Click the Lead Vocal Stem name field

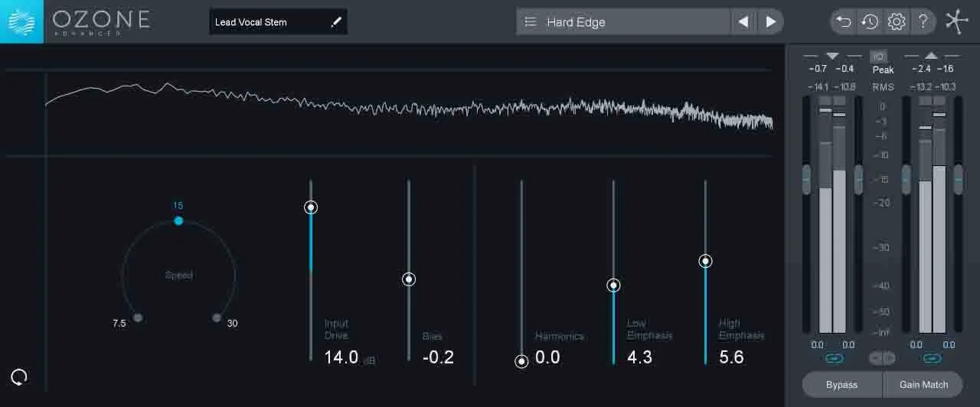278,22
